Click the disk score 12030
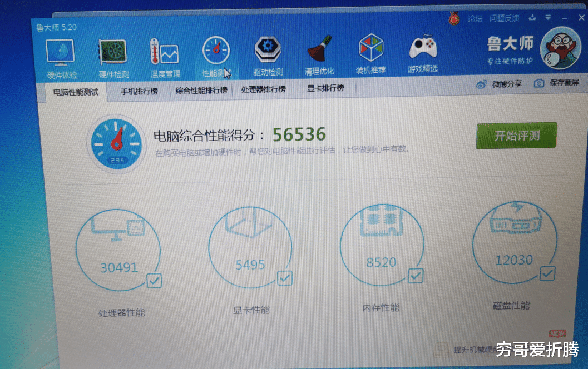The width and height of the screenshot is (588, 369). click(x=514, y=260)
